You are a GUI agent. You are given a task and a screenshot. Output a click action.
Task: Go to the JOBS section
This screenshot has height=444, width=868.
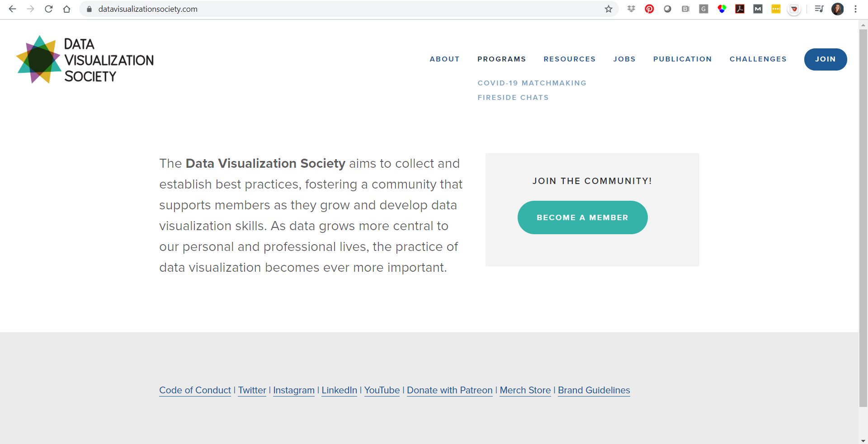(624, 59)
